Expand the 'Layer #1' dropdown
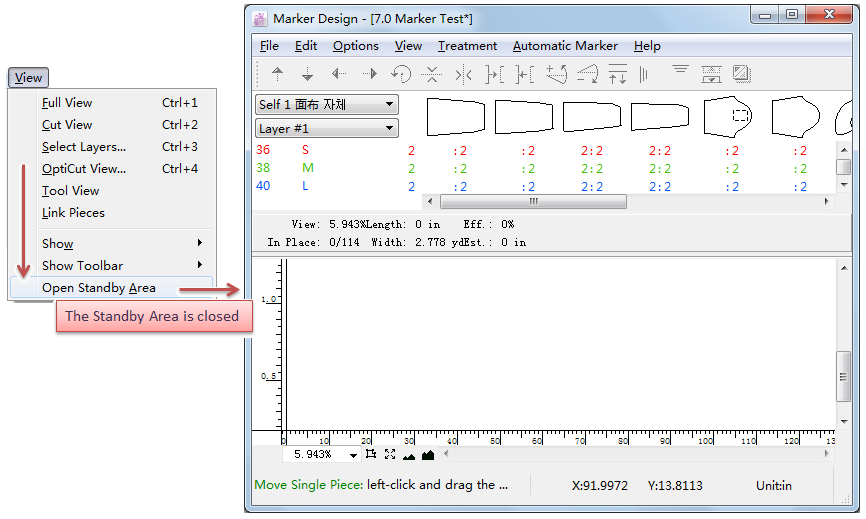Screen dimensions: 866x519 click(327, 129)
